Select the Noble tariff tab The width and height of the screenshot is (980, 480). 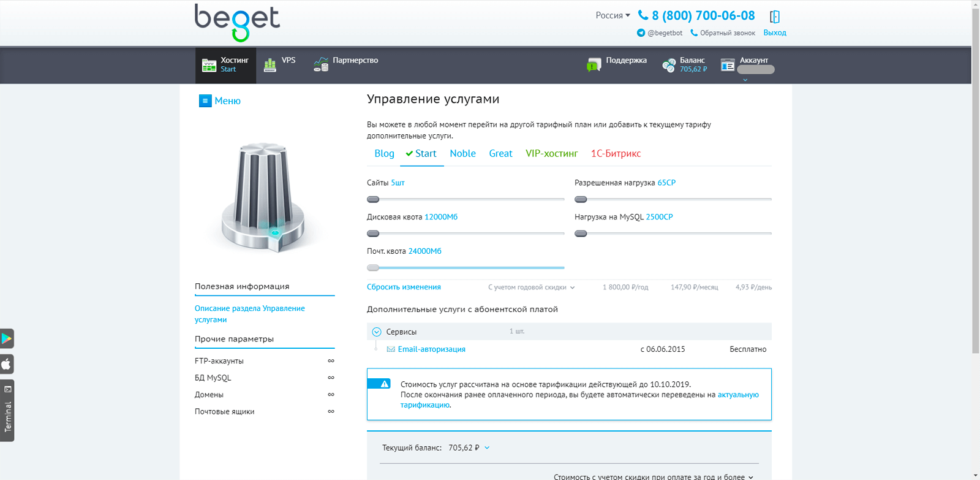tap(462, 153)
